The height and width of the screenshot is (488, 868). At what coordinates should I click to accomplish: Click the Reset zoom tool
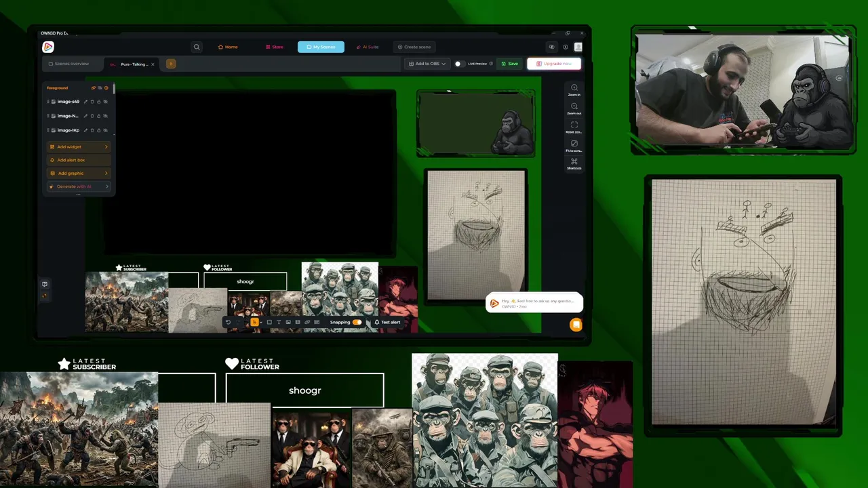pos(574,127)
